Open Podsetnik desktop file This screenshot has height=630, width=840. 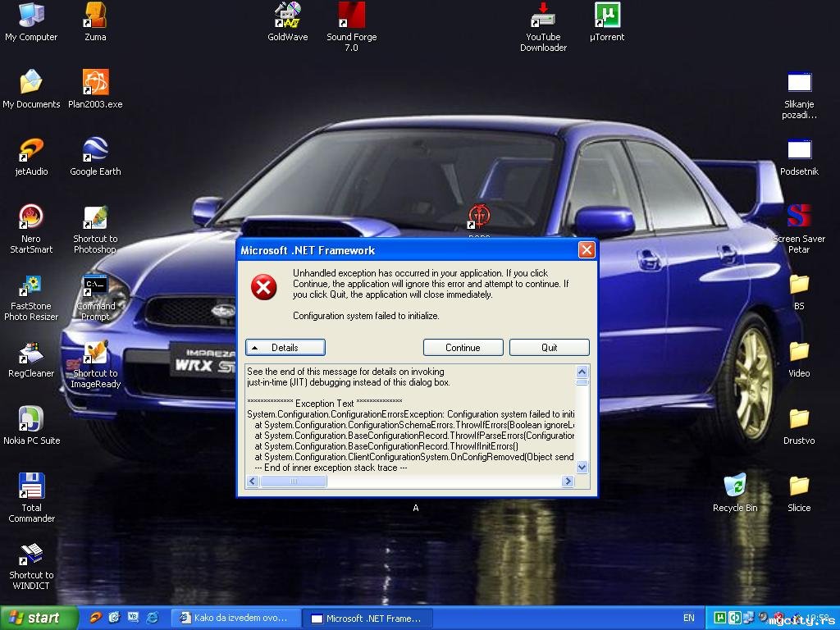coord(799,157)
